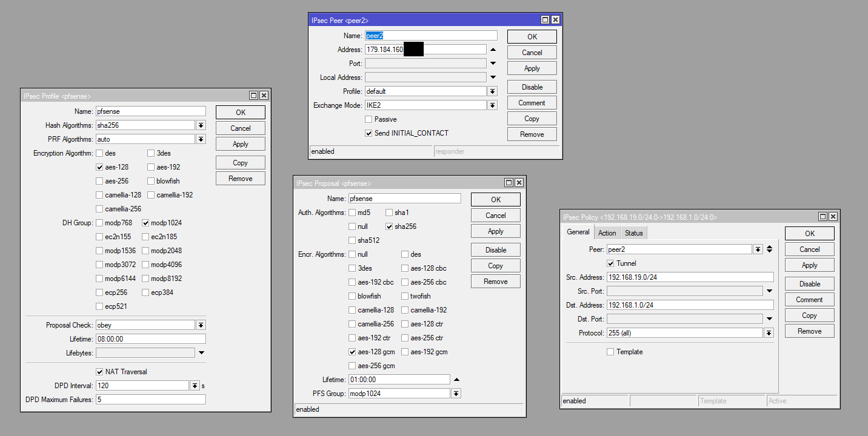The height and width of the screenshot is (436, 868).
Task: Open the Hash Algorithms dropdown
Action: [x=201, y=125]
